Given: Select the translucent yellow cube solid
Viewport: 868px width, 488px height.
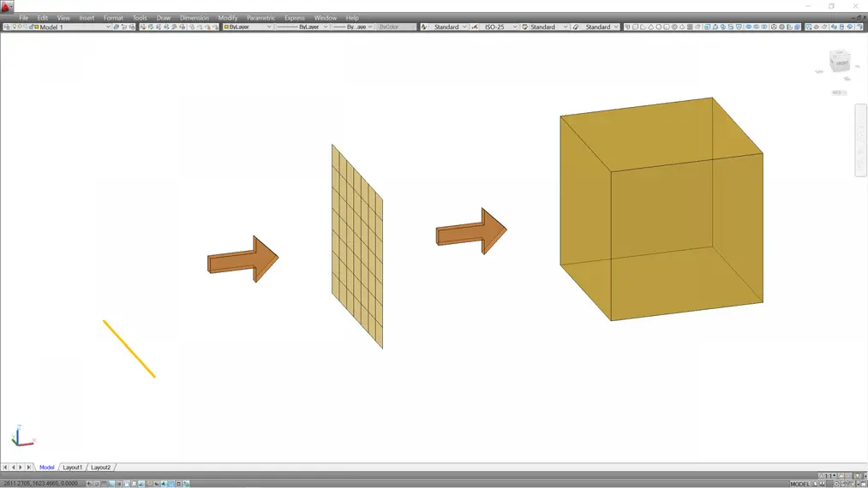Looking at the screenshot, I should tap(661, 209).
